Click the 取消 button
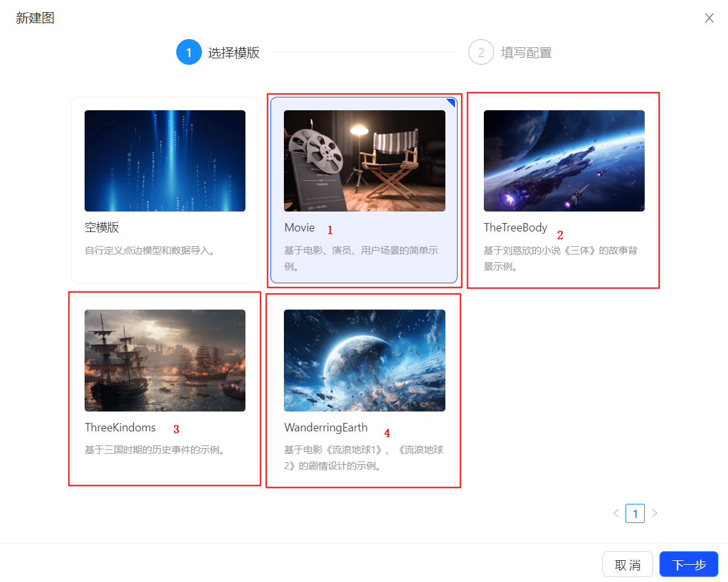Viewport: 728px width, 582px height. [x=627, y=564]
